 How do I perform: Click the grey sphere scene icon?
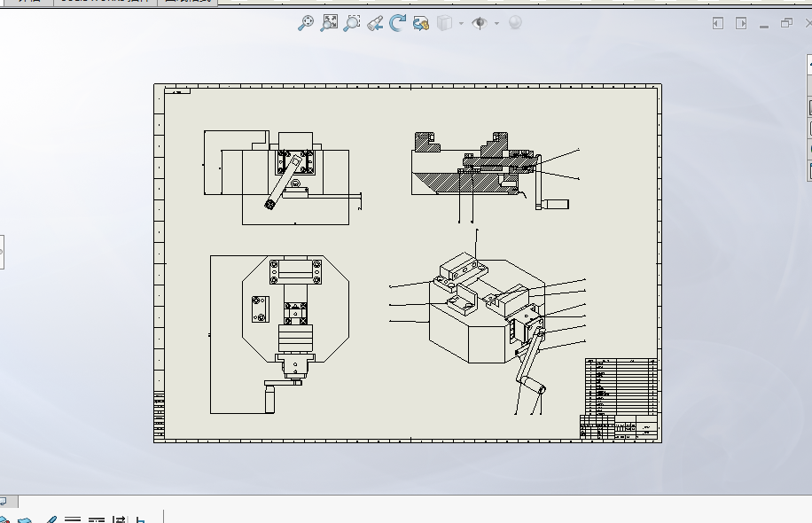click(x=515, y=22)
